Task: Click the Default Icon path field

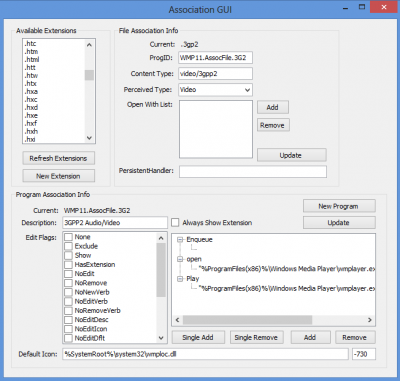Action: [205, 354]
